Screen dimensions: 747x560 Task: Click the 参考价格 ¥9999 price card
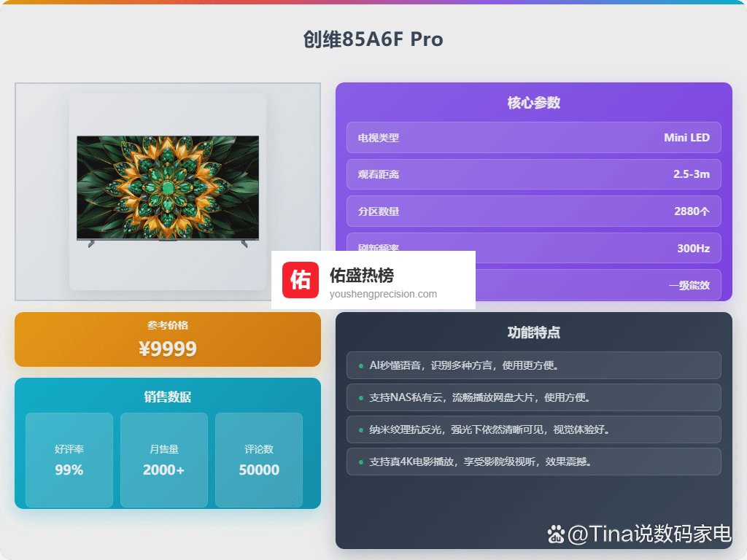click(x=168, y=340)
